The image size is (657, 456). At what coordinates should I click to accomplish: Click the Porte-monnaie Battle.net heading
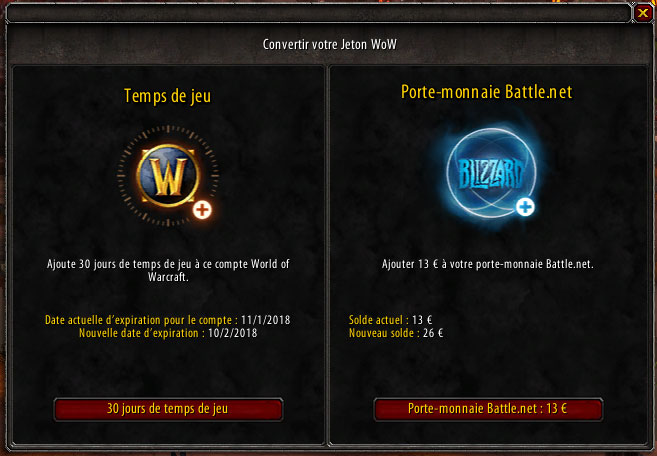[x=486, y=92]
